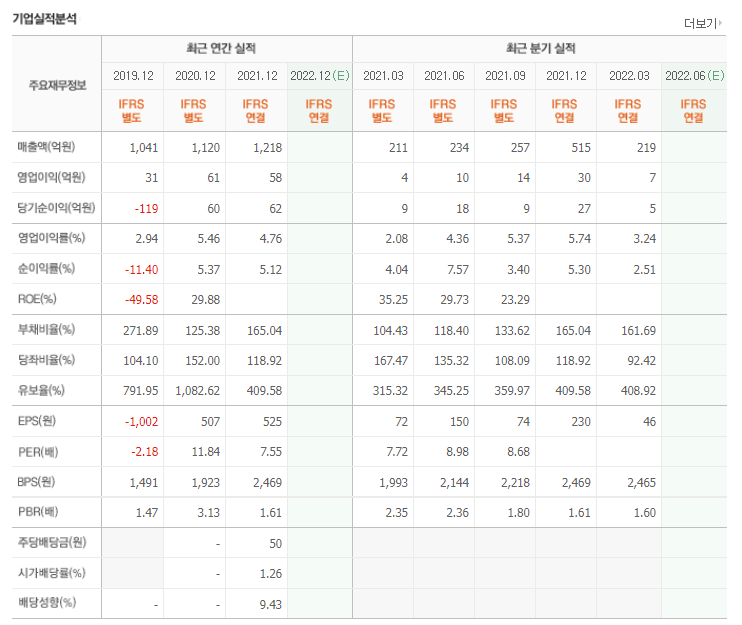Click the 515 quarterly revenue value
Image resolution: width=742 pixels, height=625 pixels.
581,148
